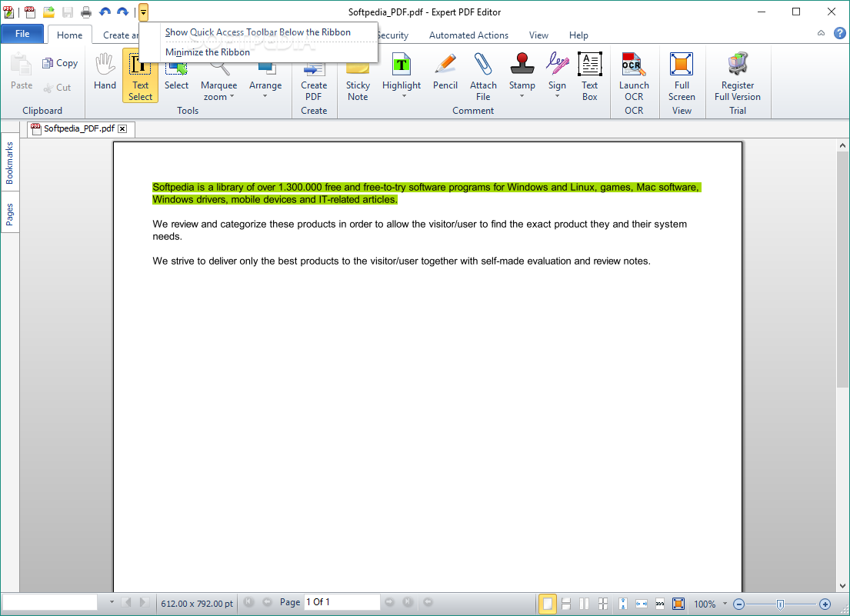Click the Attach File paperclip
Viewport: 850px width, 616px height.
[483, 76]
